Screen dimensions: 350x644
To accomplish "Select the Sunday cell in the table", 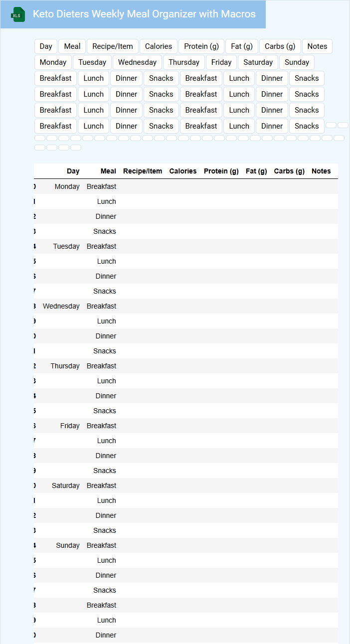I will pyautogui.click(x=68, y=545).
